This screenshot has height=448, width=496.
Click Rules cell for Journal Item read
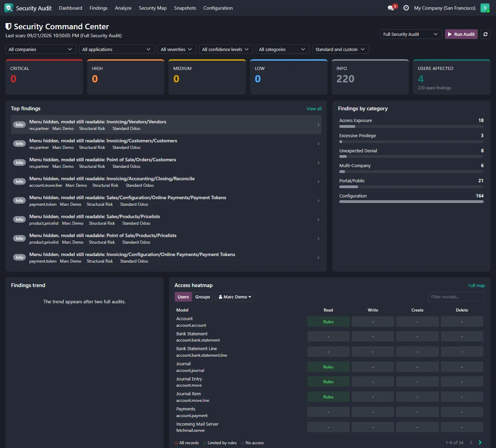[x=328, y=397]
